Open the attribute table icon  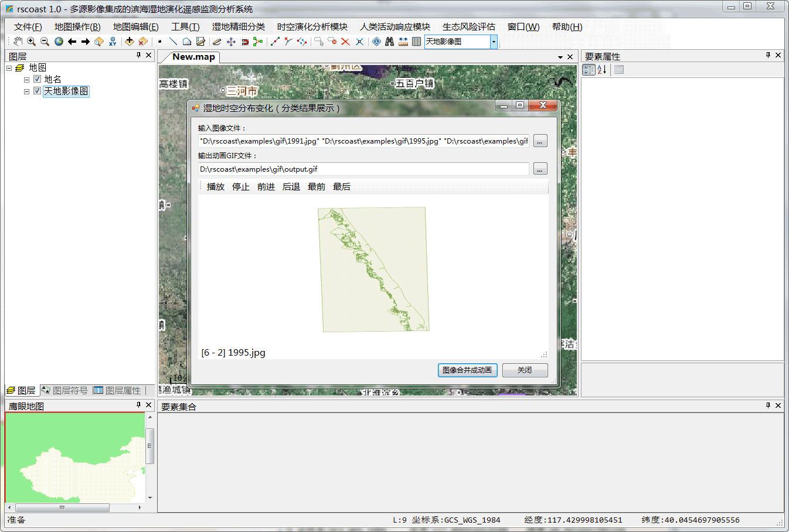point(416,42)
